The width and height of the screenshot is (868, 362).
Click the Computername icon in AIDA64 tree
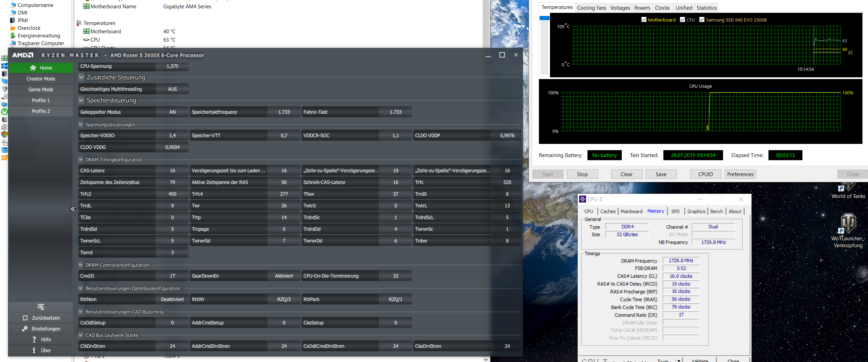13,5
